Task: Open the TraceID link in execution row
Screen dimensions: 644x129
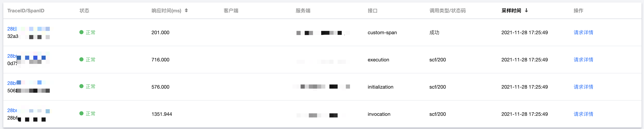Action: 28,56
